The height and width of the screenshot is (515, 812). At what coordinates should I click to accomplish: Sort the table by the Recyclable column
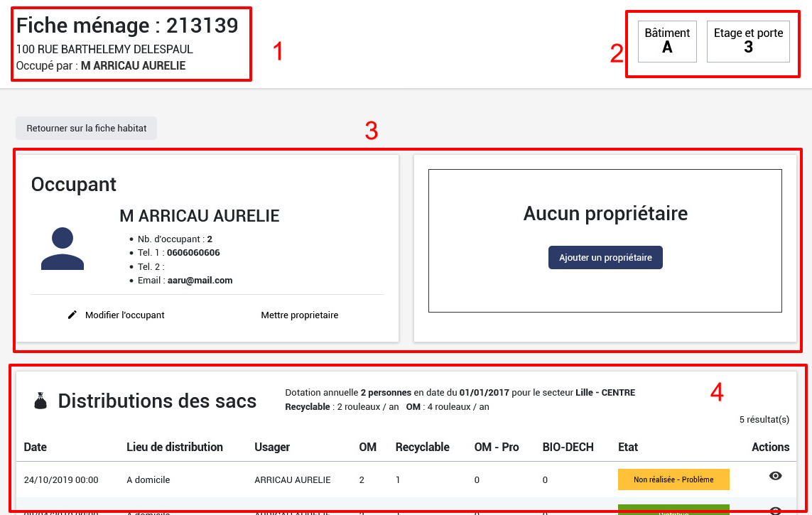[422, 447]
